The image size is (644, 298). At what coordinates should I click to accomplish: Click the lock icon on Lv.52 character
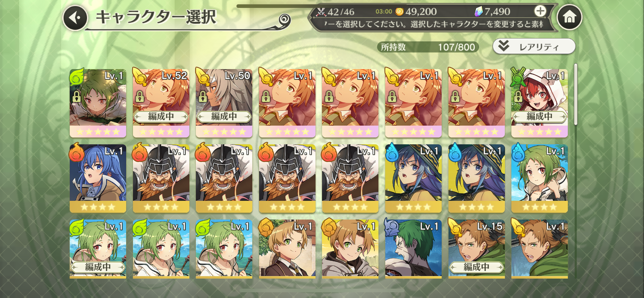click(x=139, y=96)
